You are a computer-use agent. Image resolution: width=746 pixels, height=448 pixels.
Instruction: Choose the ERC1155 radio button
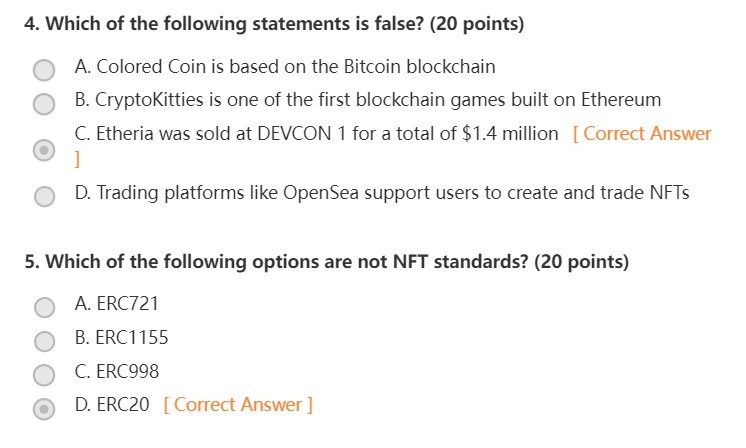[44, 341]
